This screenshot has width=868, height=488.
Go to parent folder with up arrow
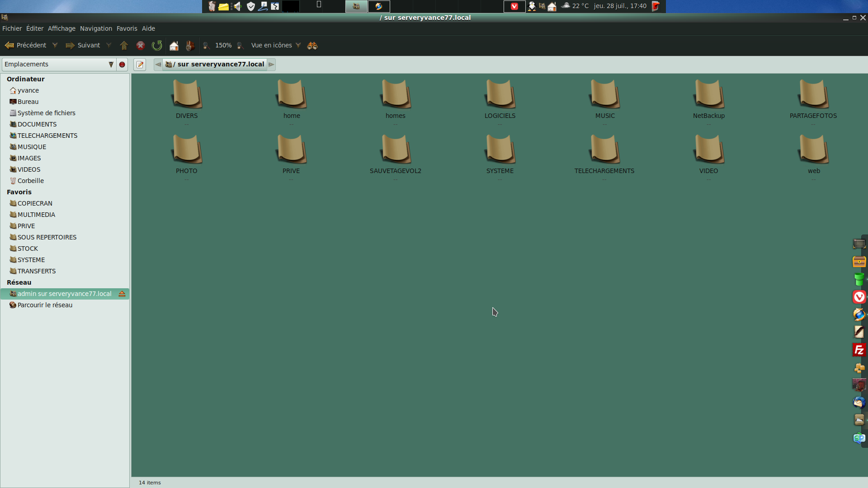click(x=124, y=45)
